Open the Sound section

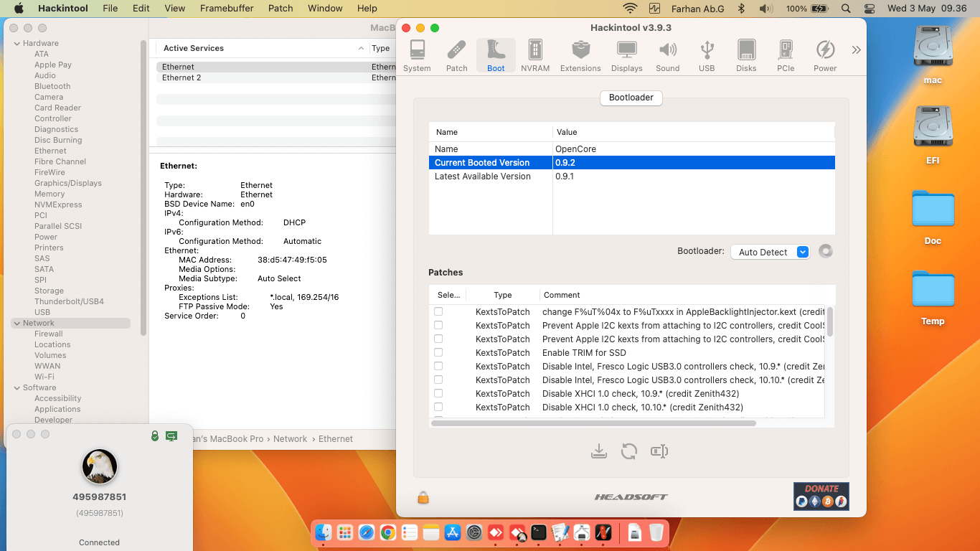[667, 55]
